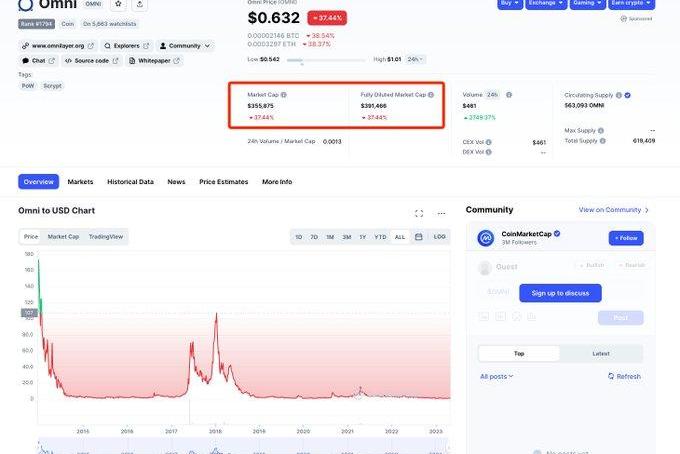Open the Whitepaper link

tap(154, 61)
